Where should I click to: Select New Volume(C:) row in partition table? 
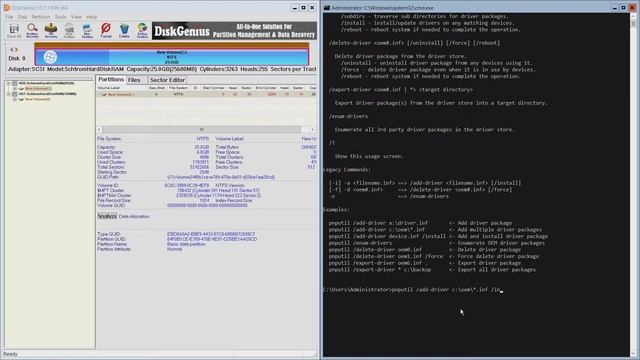(207, 94)
